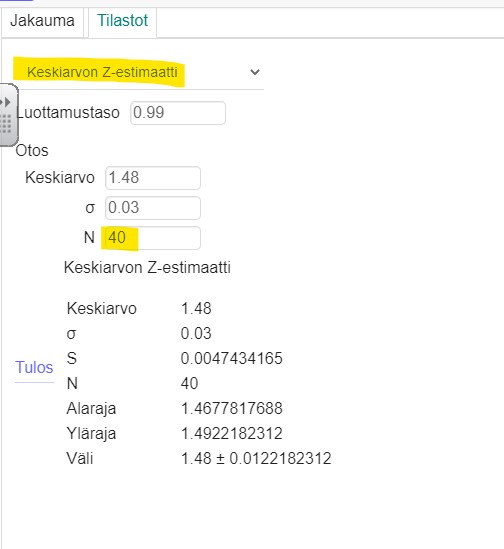Select the Alaraja value 1.4677817688
This screenshot has width=504, height=549.
[x=232, y=409]
